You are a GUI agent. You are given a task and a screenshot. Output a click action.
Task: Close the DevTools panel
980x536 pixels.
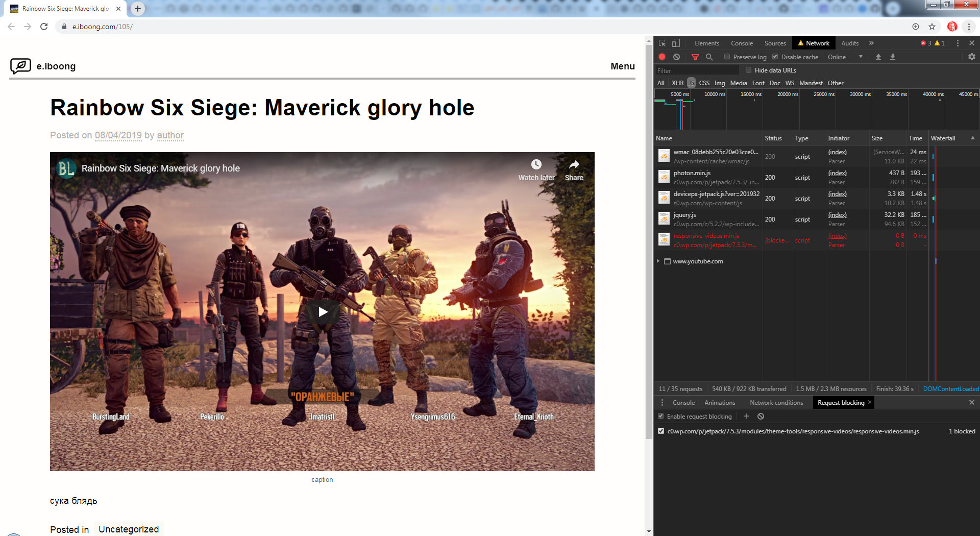click(972, 43)
